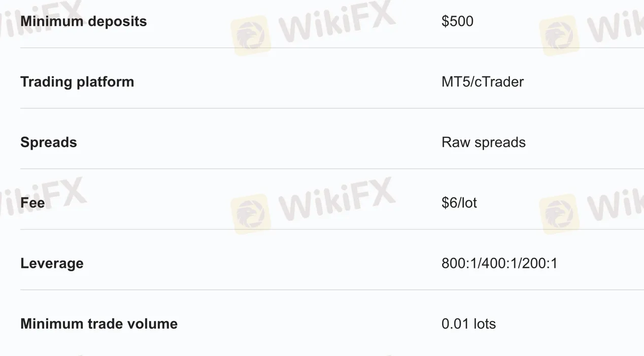Click the $6/lot fee value
The width and height of the screenshot is (644, 356).
click(459, 203)
